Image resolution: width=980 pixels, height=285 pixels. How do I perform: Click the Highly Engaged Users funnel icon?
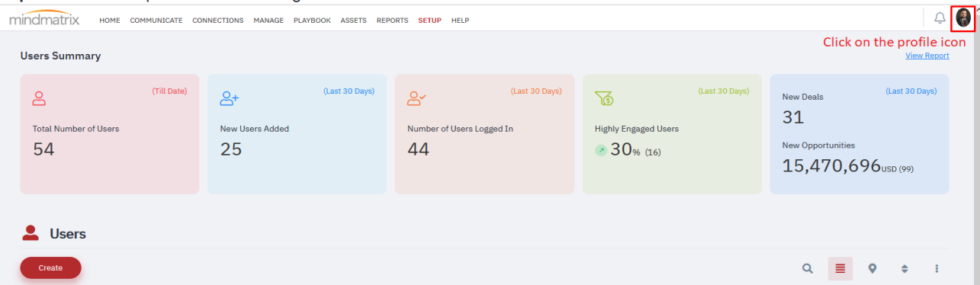(604, 98)
